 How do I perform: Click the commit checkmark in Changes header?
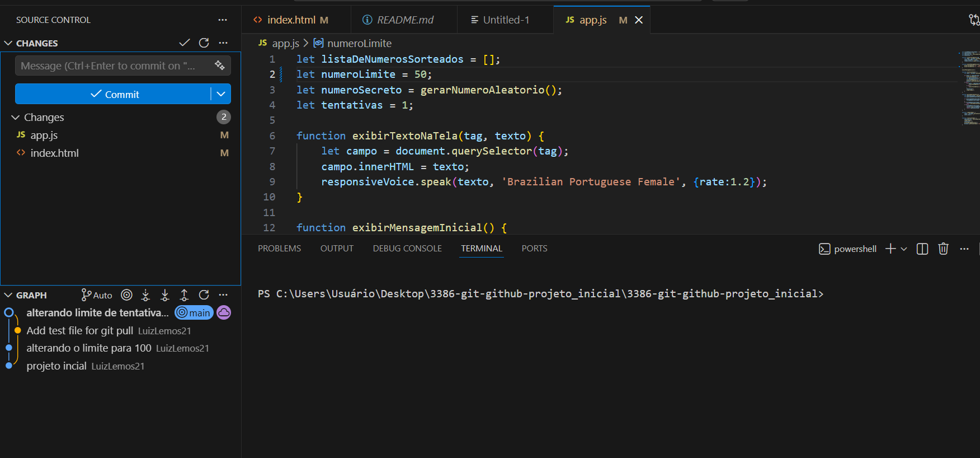pos(185,43)
